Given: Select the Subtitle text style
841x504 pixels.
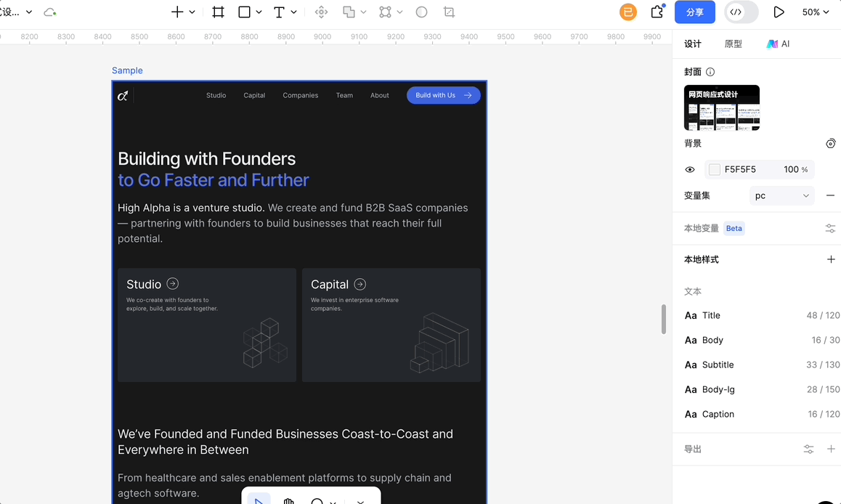Looking at the screenshot, I should click(718, 365).
